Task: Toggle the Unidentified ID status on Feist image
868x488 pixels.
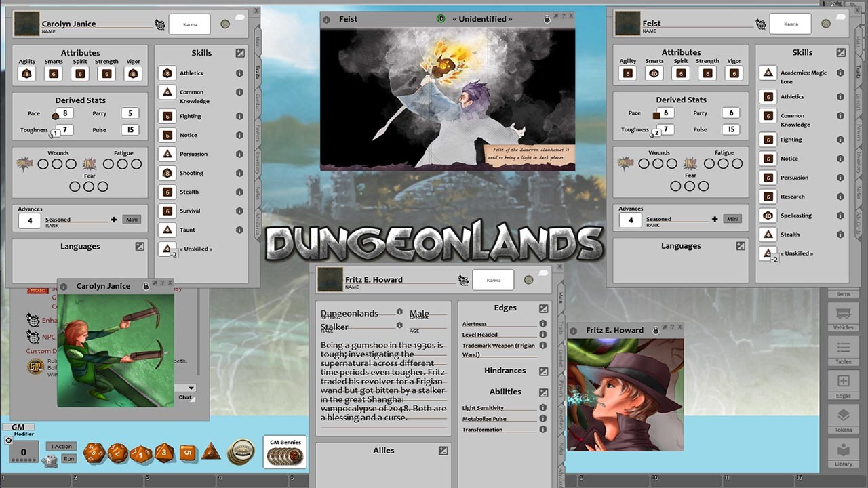Action: tap(440, 19)
